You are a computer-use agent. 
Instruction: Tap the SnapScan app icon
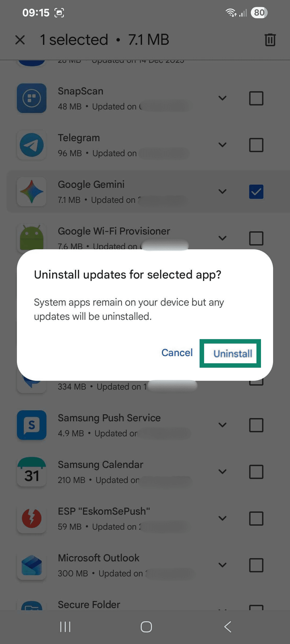point(32,98)
